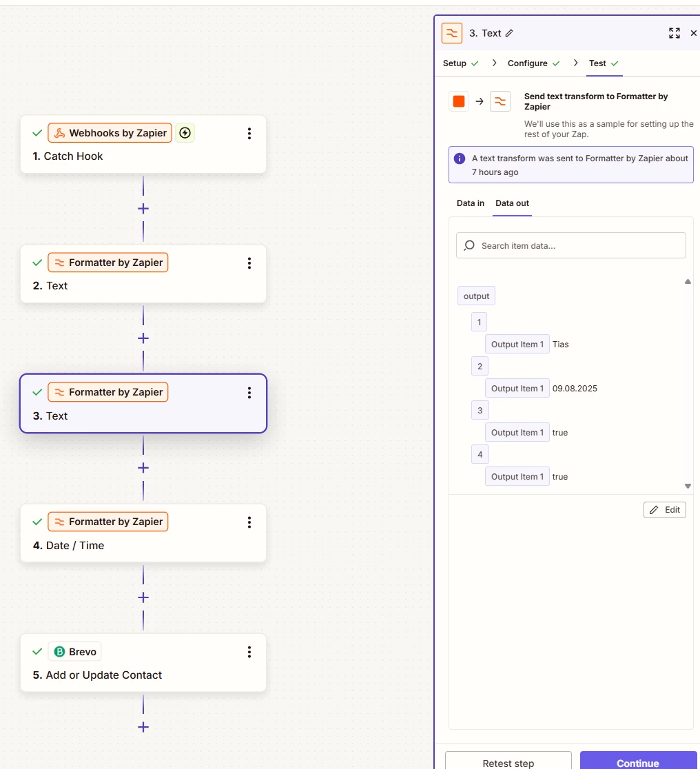Click Formatter by Zapier badge on step 2
Image resolution: width=700 pixels, height=769 pixels.
(x=108, y=263)
